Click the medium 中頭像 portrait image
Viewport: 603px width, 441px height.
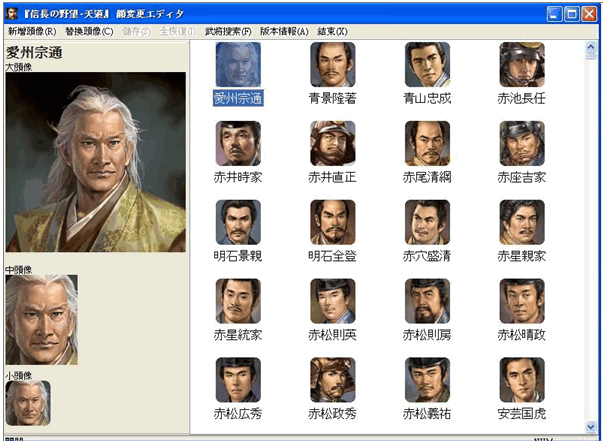pyautogui.click(x=42, y=320)
